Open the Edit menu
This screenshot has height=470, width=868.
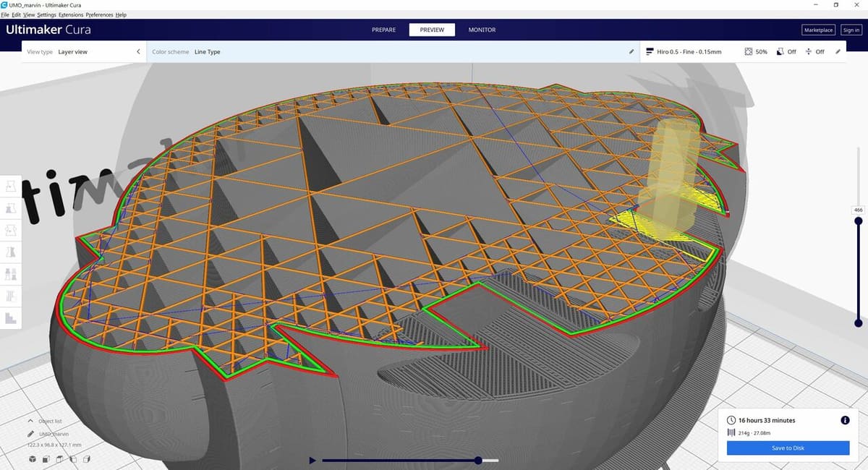[16, 14]
